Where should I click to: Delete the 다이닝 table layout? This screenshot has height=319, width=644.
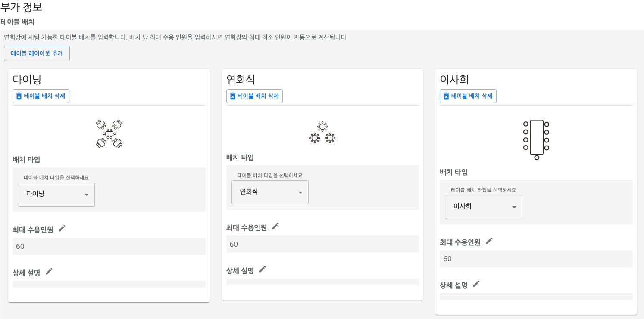(x=41, y=96)
